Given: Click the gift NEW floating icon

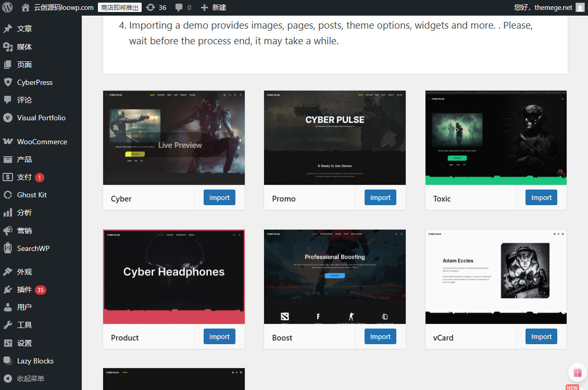Looking at the screenshot, I should click(x=577, y=373).
